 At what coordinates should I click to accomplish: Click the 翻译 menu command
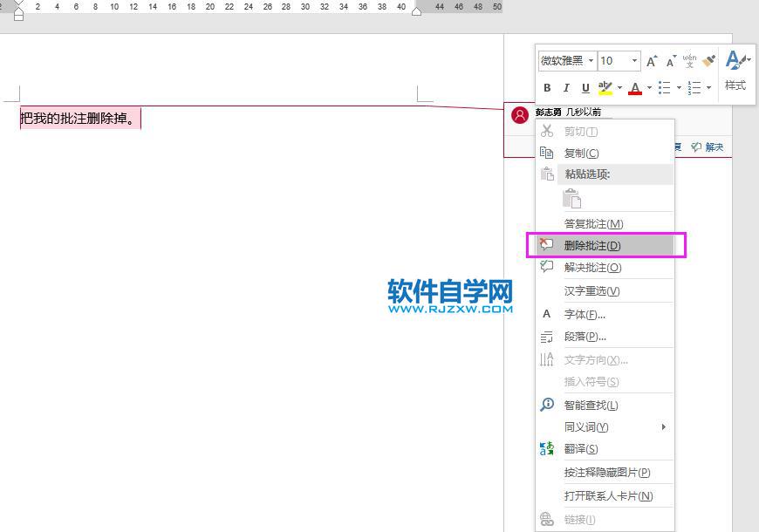pyautogui.click(x=581, y=449)
